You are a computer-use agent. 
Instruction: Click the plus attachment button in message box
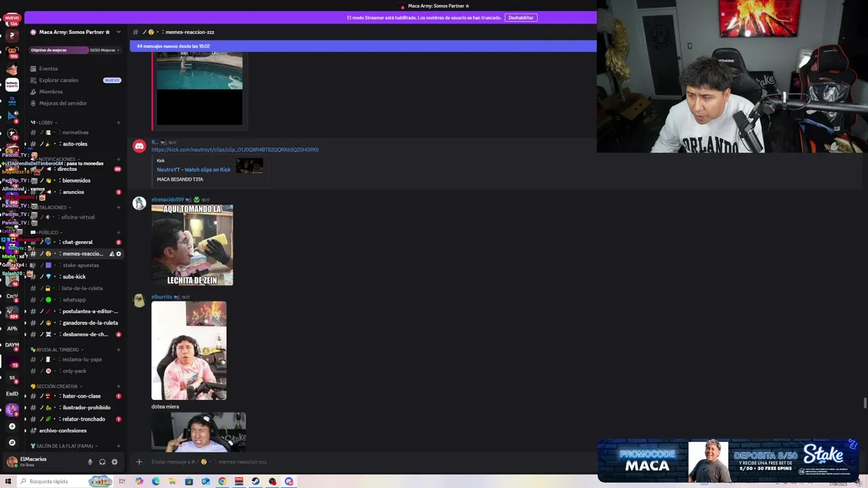[139, 462]
